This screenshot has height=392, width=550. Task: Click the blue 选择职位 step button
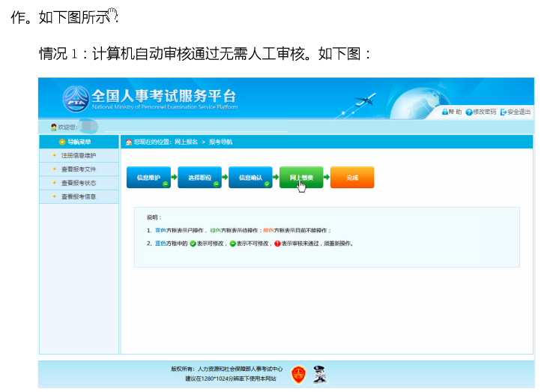(x=199, y=177)
